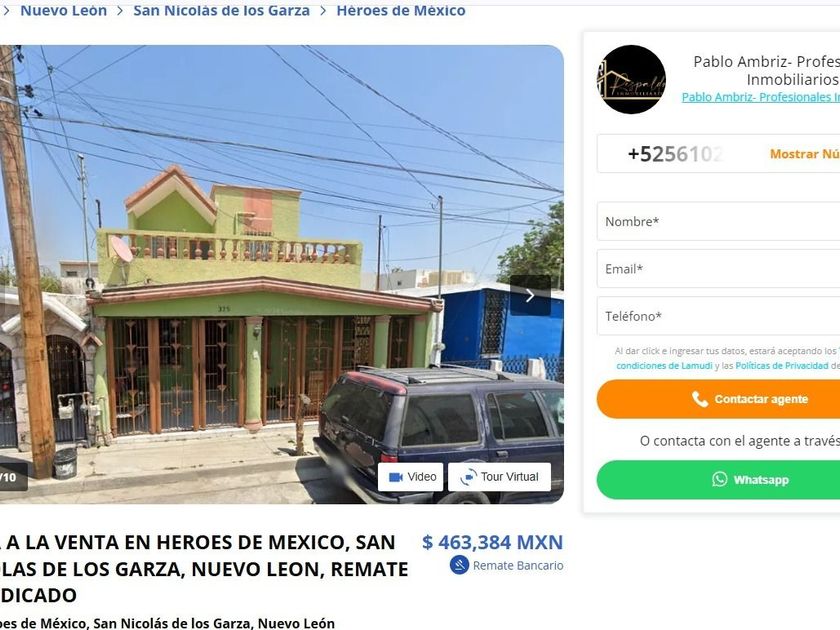The width and height of the screenshot is (840, 630).
Task: Click the Whatsapp logo icon
Action: point(719,479)
